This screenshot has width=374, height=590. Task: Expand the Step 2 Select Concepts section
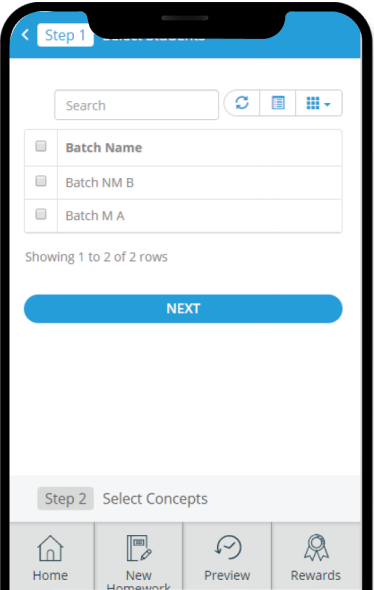[x=185, y=499]
